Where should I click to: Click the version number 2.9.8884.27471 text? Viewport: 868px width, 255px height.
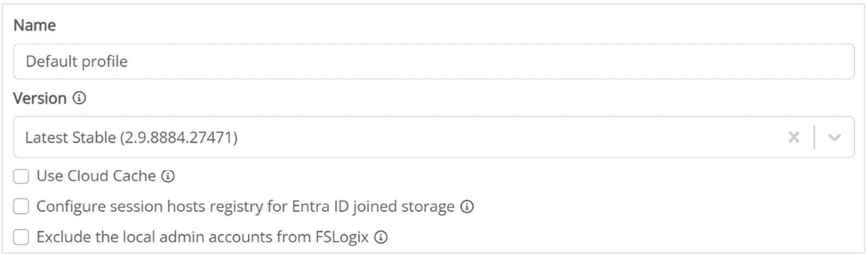click(179, 138)
